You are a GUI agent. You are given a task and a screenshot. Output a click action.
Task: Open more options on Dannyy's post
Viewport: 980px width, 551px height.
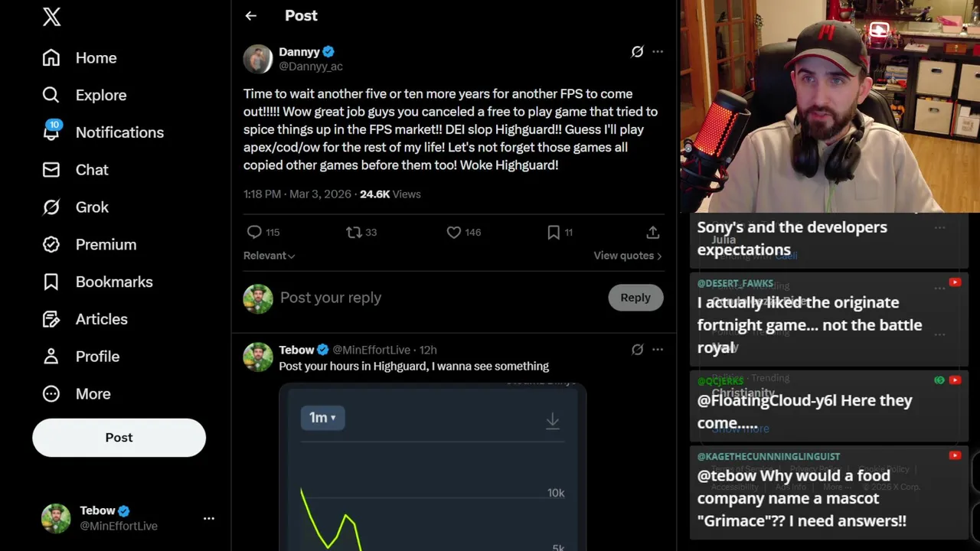click(x=658, y=51)
